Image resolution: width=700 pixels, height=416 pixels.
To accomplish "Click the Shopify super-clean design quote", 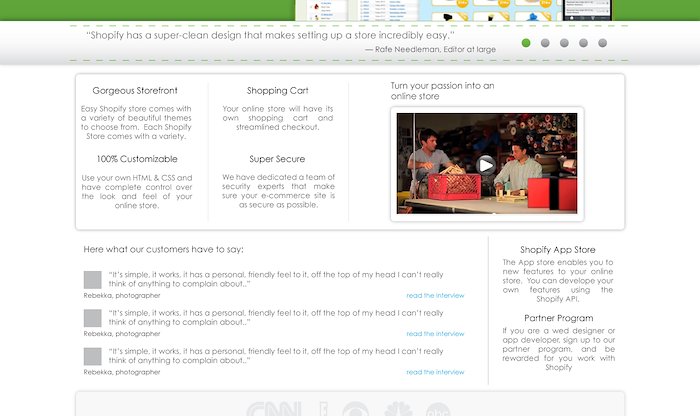I will [x=270, y=35].
